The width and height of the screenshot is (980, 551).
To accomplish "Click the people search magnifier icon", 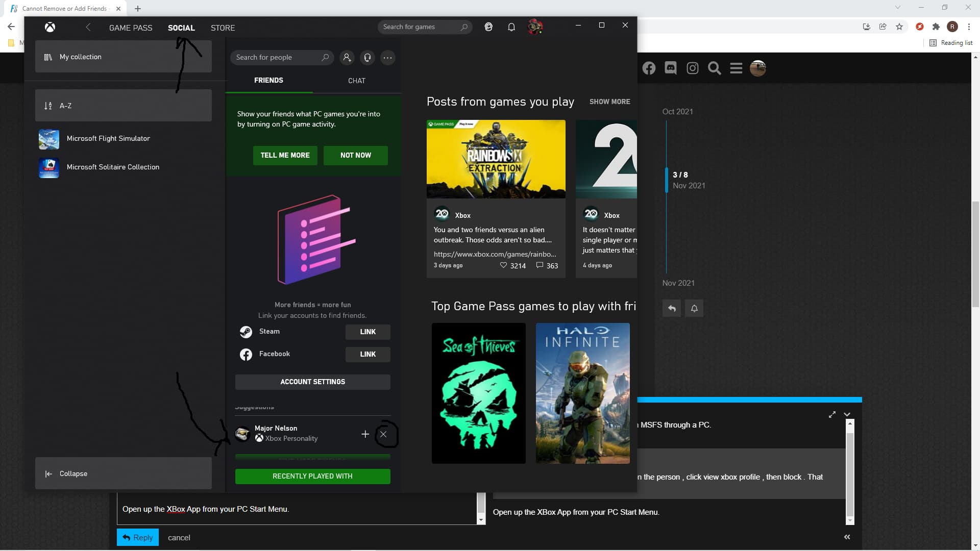I will tap(325, 57).
